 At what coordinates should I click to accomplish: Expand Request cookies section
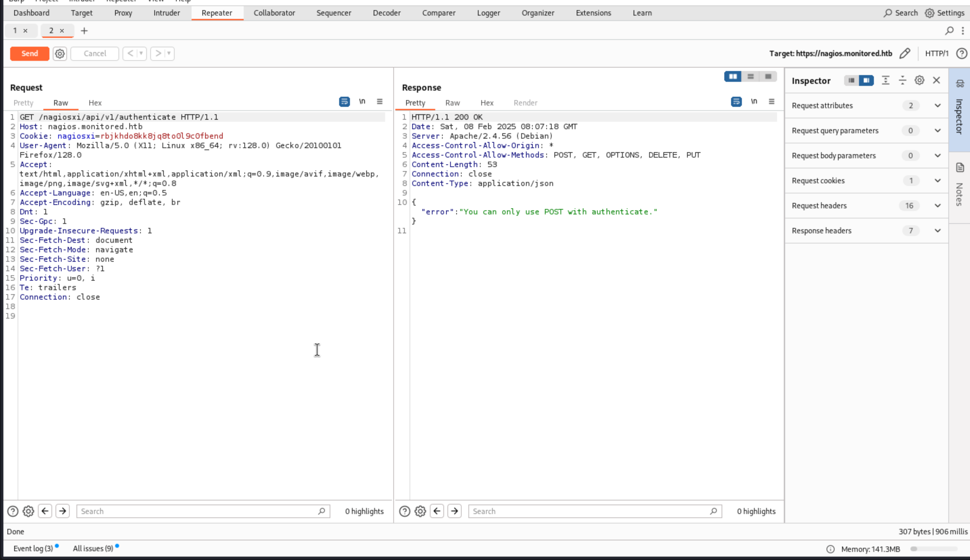click(x=937, y=181)
